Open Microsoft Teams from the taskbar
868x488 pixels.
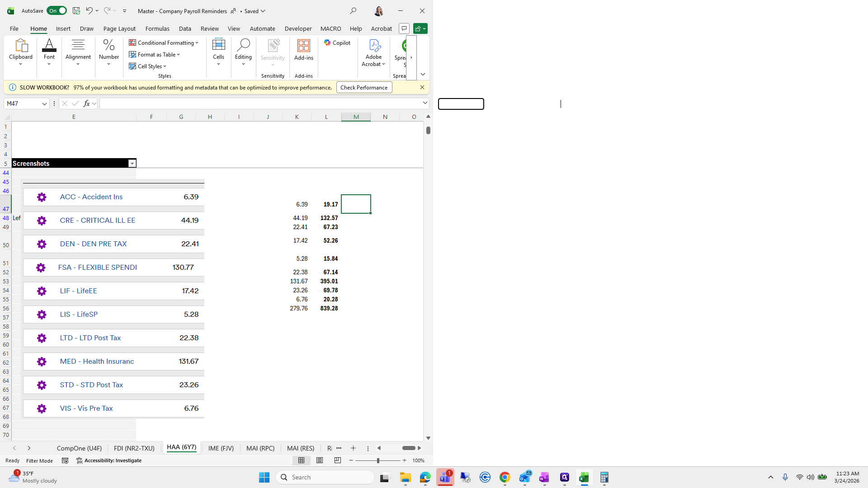click(x=445, y=477)
